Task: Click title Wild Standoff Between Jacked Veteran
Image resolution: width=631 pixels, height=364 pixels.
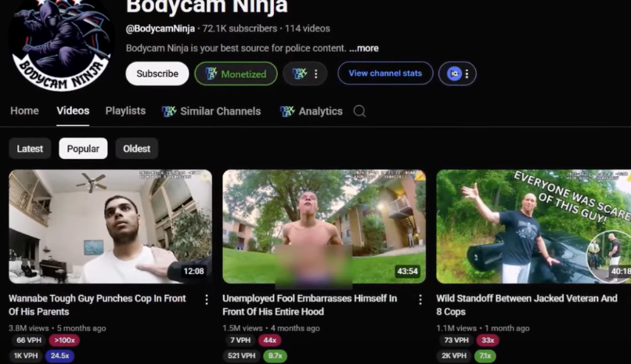Action: click(x=526, y=305)
